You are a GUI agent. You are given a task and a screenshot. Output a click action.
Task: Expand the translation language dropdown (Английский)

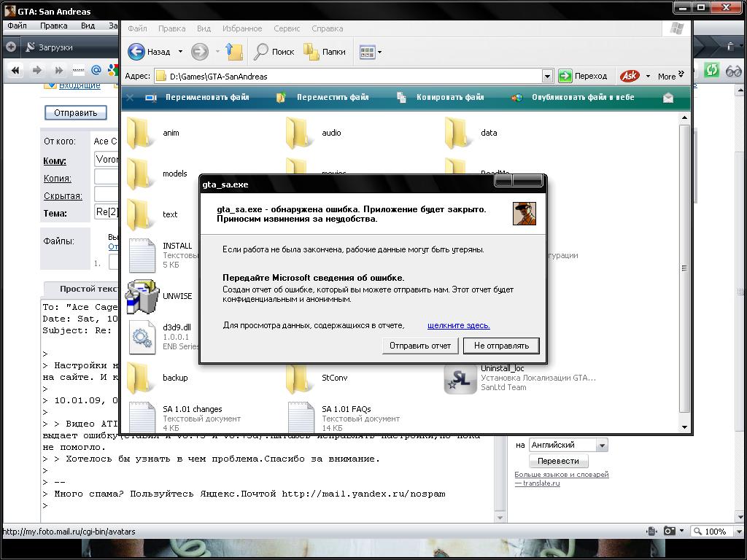602,445
